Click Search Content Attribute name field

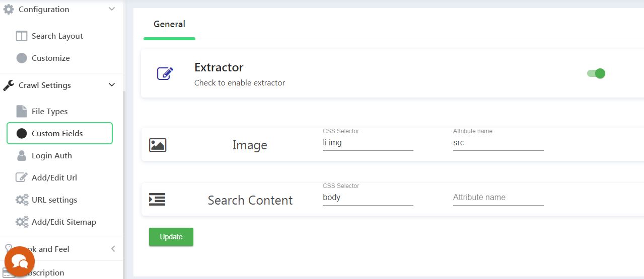pos(498,198)
